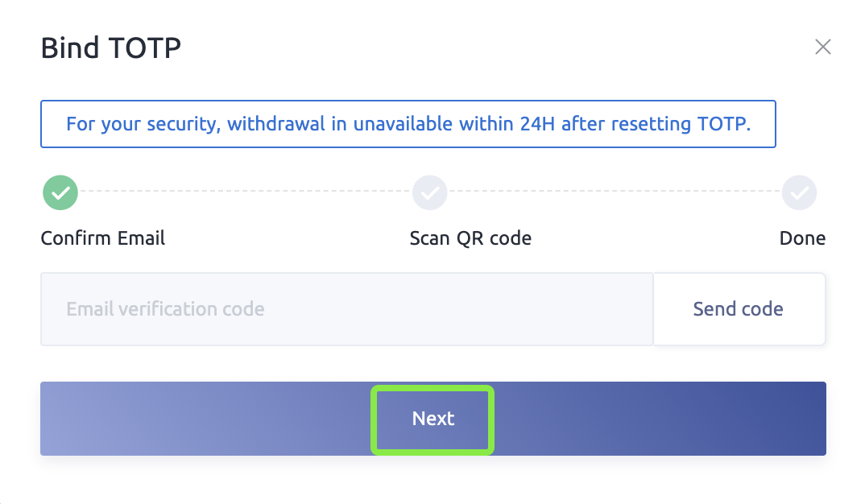Select the Scan QR code step label

470,238
